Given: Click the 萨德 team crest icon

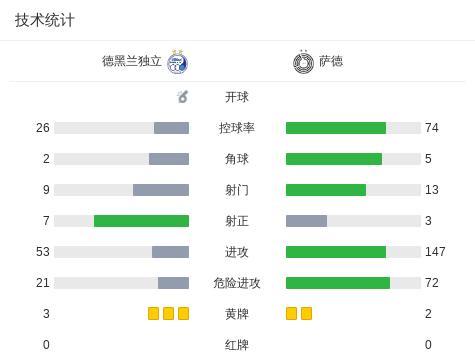Looking at the screenshot, I should (x=303, y=62).
